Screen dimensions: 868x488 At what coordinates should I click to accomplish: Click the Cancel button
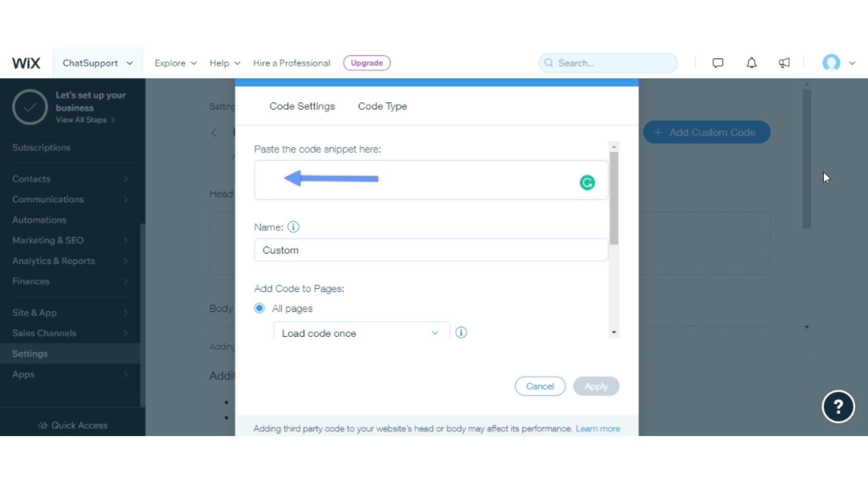pos(540,386)
